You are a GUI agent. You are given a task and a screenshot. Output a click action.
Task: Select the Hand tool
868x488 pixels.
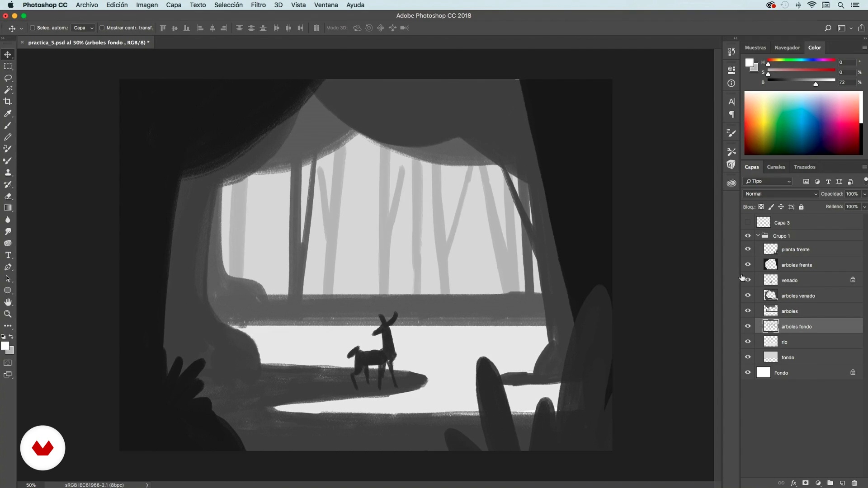click(x=8, y=302)
